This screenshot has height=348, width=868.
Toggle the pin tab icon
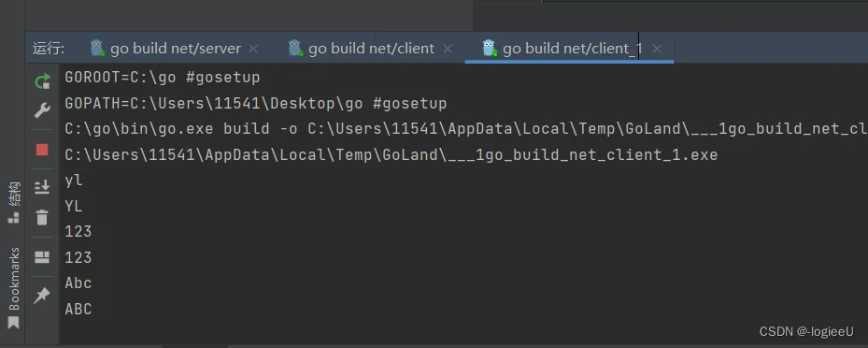click(42, 296)
